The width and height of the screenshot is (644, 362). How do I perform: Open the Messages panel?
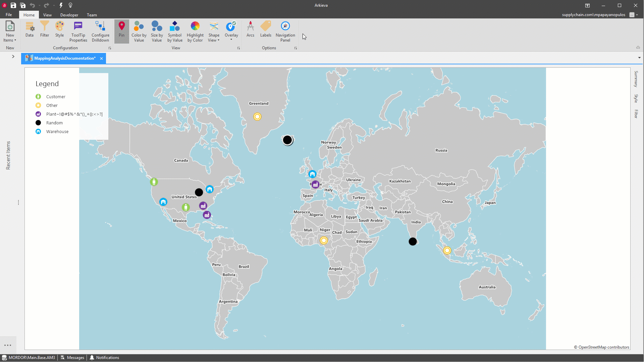tap(72, 358)
